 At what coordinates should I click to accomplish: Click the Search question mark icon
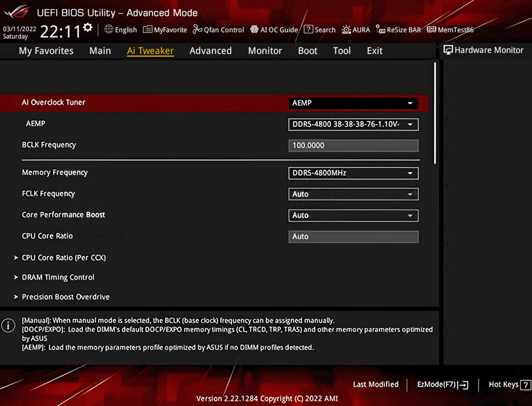pyautogui.click(x=309, y=29)
